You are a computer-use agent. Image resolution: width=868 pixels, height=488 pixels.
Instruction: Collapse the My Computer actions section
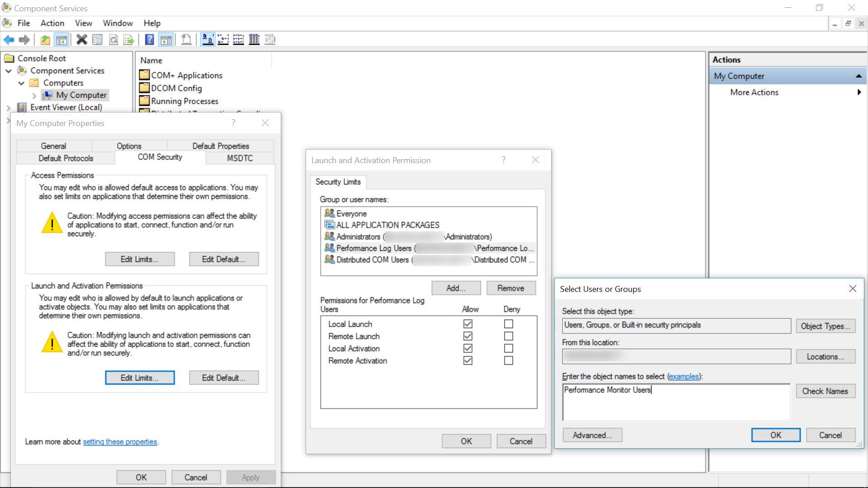pyautogui.click(x=859, y=76)
